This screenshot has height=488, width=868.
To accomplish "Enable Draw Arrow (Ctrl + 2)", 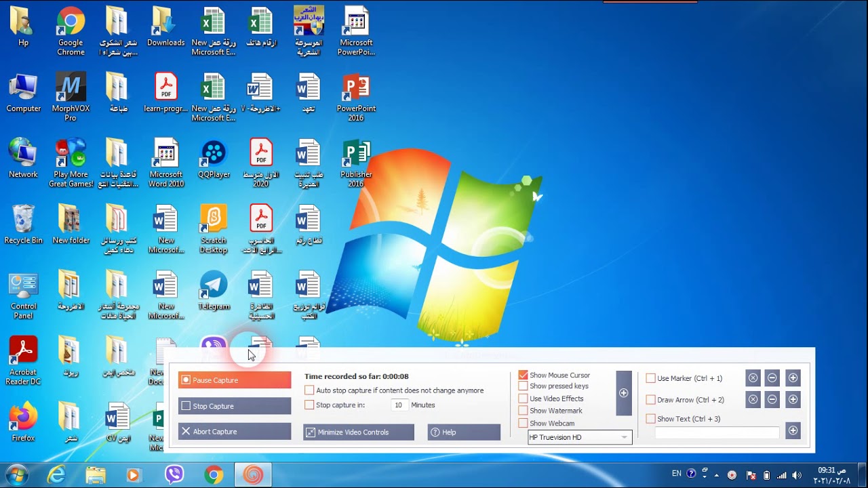I will [651, 400].
